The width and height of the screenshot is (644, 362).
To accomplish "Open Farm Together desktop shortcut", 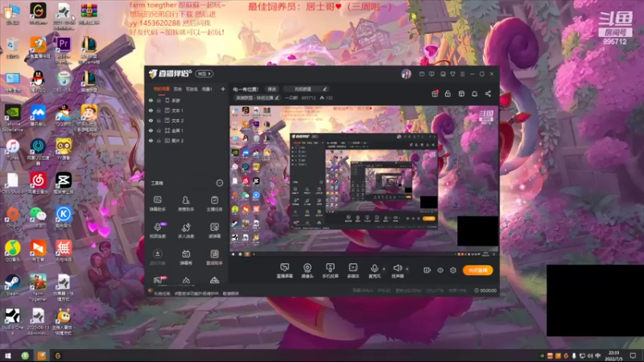I will click(x=38, y=287).
